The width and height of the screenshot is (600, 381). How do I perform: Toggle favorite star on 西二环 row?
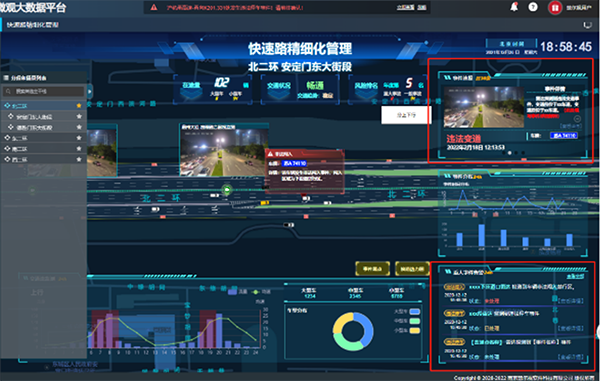79,159
